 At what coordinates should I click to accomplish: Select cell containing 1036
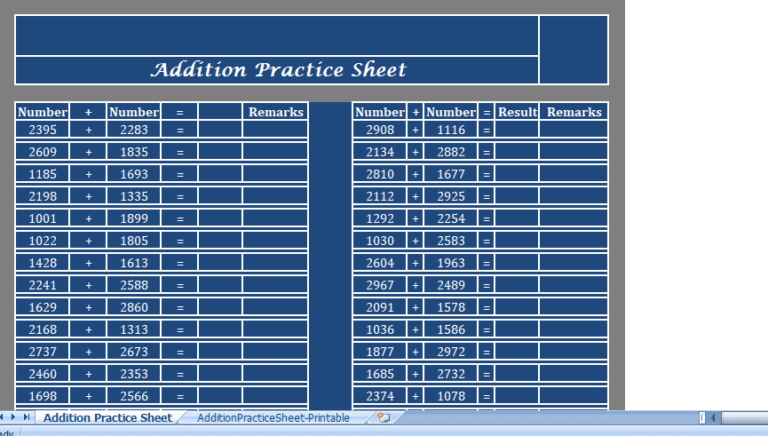(380, 330)
